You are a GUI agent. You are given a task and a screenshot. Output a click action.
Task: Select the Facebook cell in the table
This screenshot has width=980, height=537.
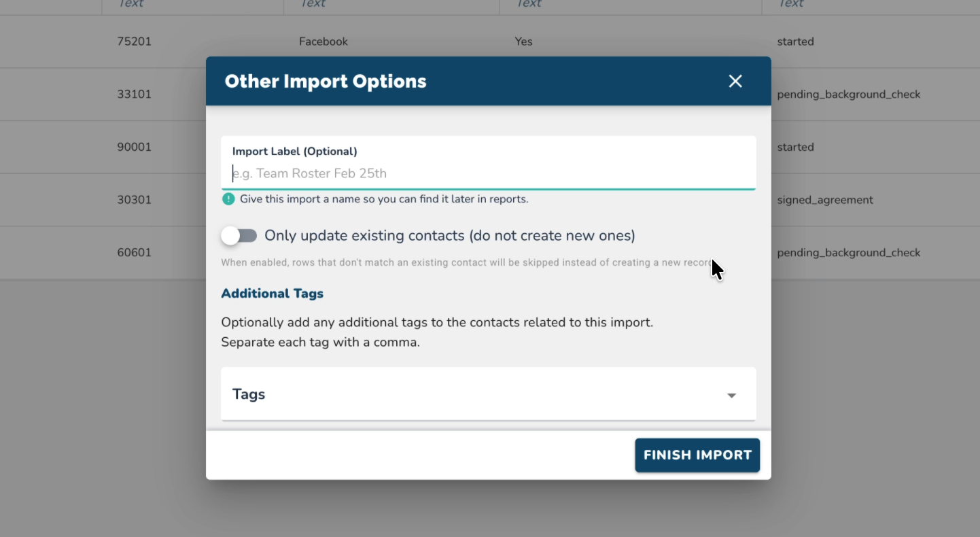tap(323, 41)
